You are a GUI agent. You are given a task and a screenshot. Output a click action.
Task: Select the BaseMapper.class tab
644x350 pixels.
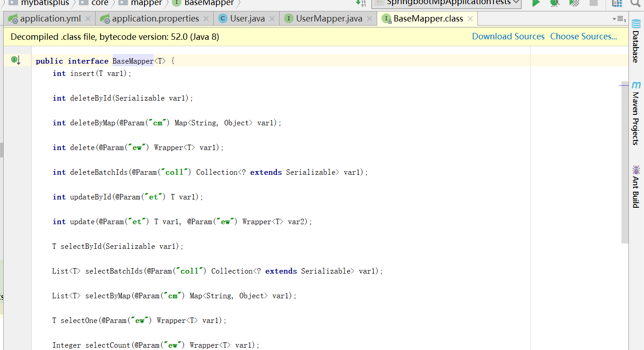click(428, 19)
